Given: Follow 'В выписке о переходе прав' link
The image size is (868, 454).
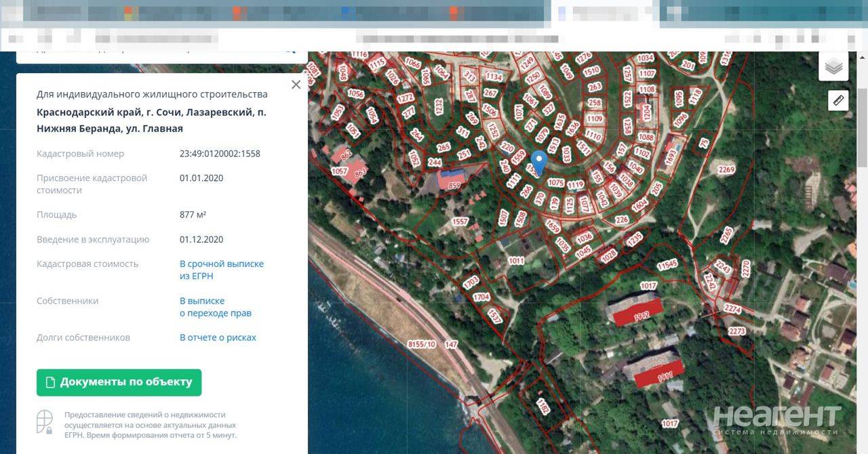Looking at the screenshot, I should [216, 307].
